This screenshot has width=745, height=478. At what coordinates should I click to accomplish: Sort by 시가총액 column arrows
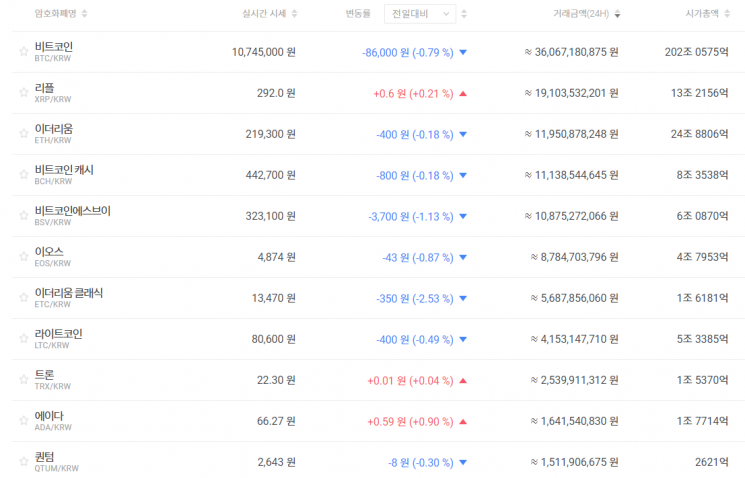[727, 14]
